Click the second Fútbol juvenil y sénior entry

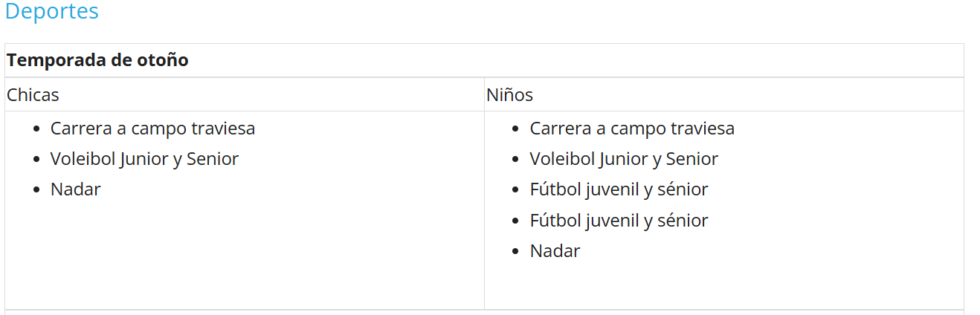point(619,221)
